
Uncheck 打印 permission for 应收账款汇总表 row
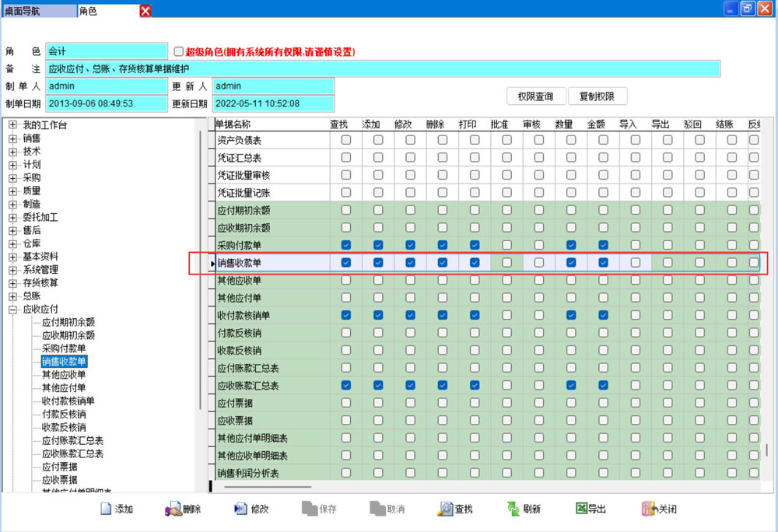475,385
